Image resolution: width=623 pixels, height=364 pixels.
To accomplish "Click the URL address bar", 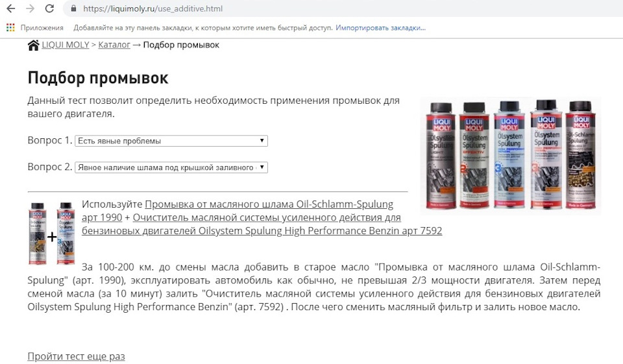I will (x=342, y=8).
